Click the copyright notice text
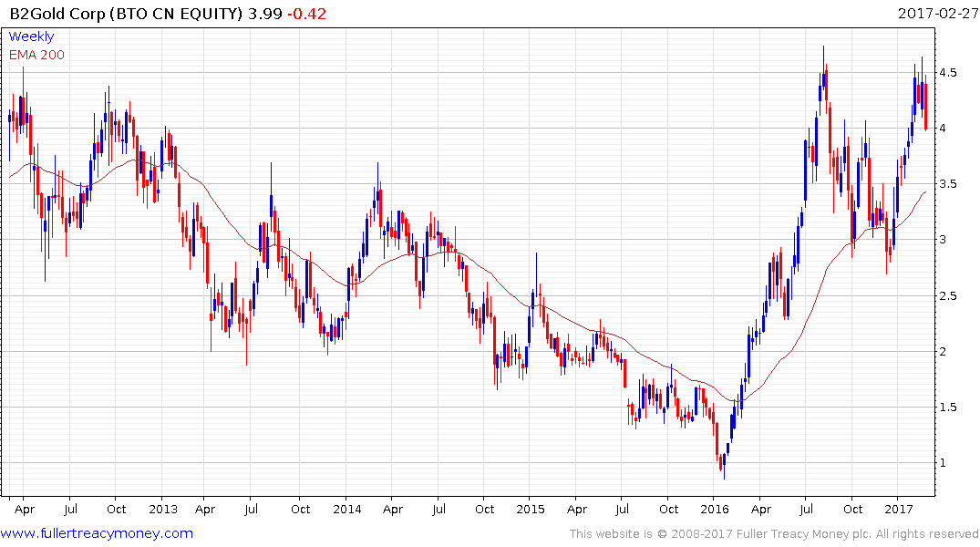 point(774,534)
